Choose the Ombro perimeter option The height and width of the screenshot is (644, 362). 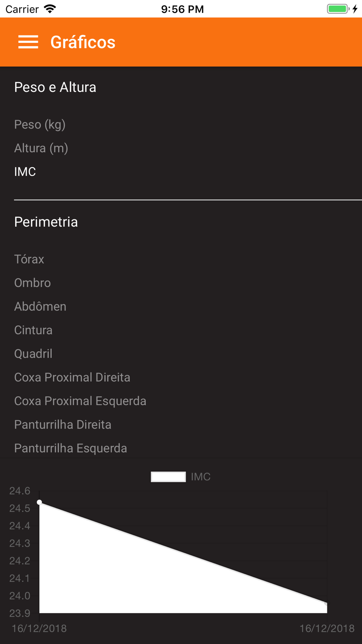33,283
